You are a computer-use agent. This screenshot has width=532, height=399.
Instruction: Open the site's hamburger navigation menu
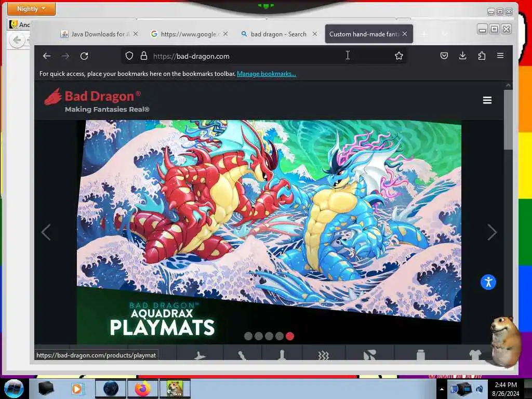coord(487,100)
